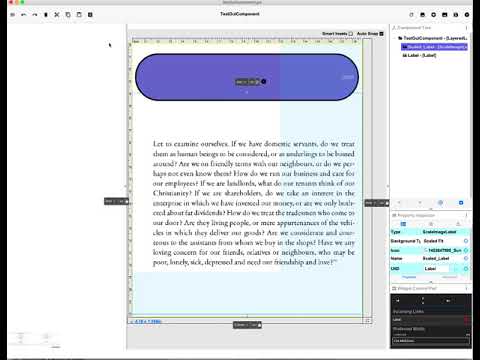Viewport: 480px width, 360px height.
Task: Click the Delete trash icon in the toolbar
Action: pyautogui.click(x=46, y=15)
